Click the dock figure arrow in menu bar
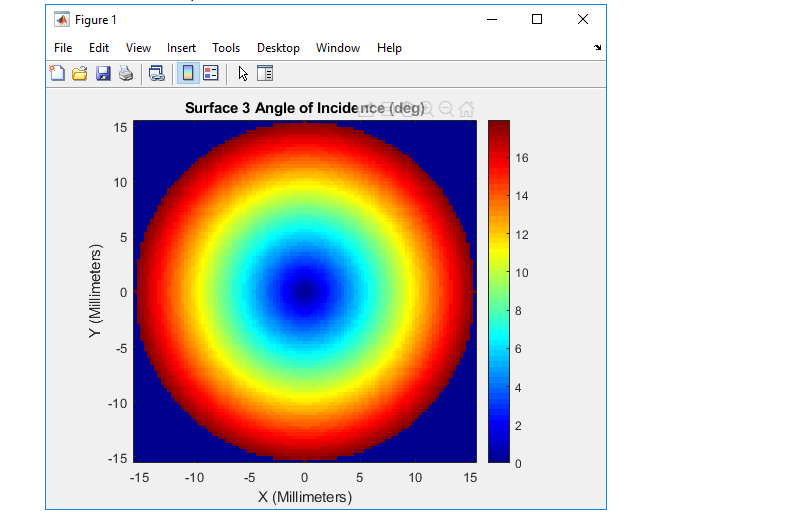 tap(597, 47)
